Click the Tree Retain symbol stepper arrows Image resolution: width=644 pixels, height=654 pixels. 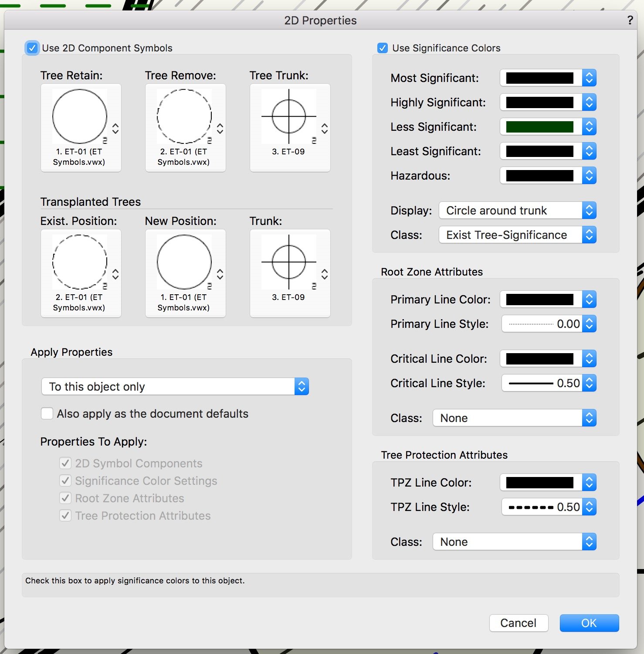click(x=115, y=128)
